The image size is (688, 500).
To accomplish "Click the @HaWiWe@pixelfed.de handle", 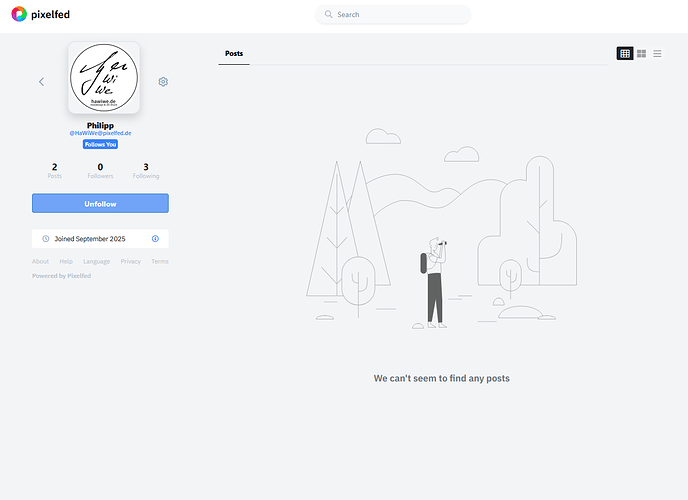I will tap(100, 133).
